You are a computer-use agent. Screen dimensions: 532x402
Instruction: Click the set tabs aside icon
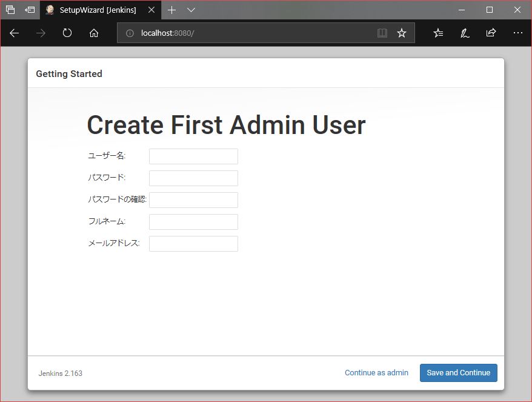30,10
